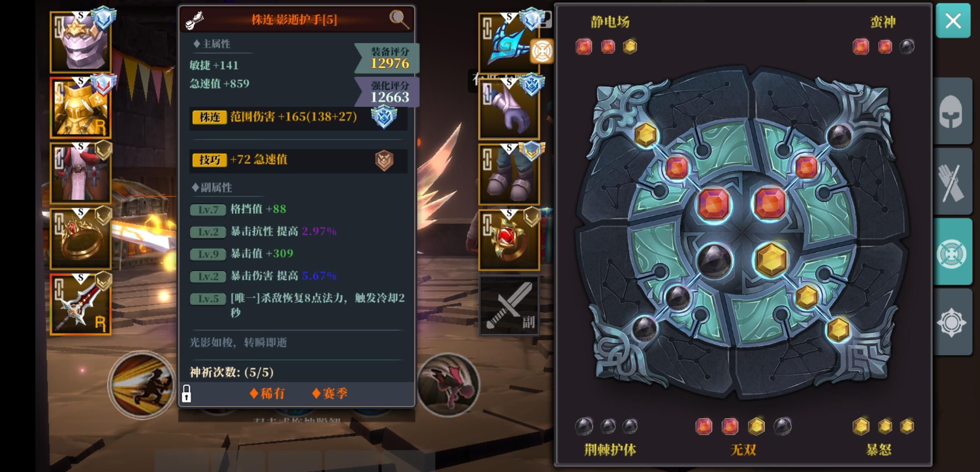Image resolution: width=980 pixels, height=472 pixels.
Task: Click the 技巧 bonus rank emblem
Action: (384, 160)
